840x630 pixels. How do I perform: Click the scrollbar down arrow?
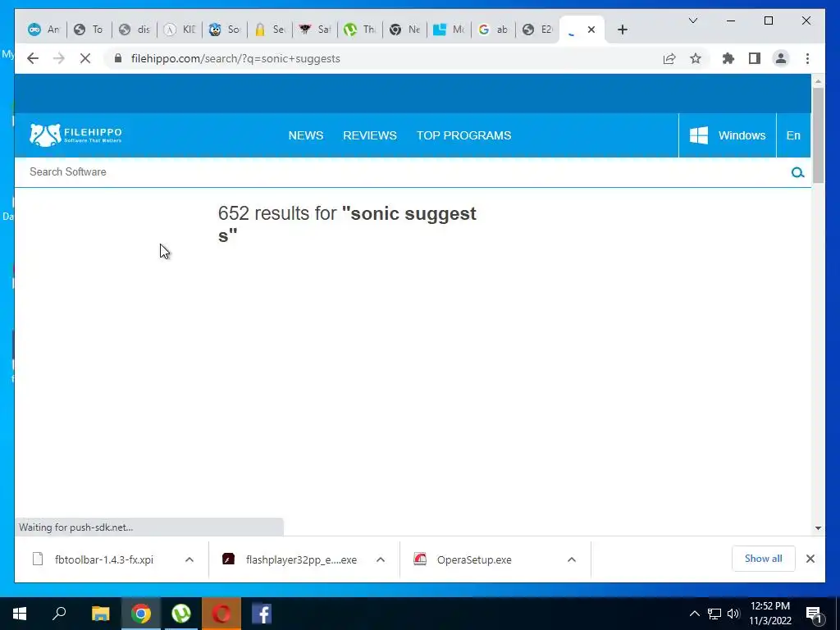818,528
